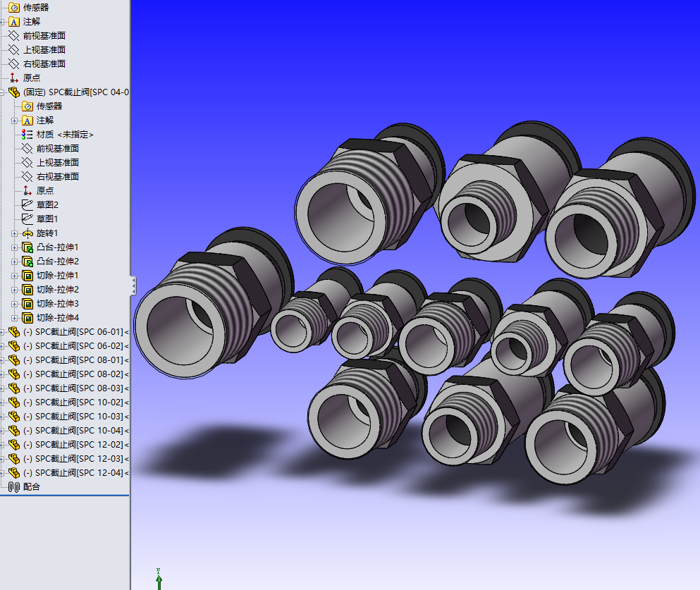The image size is (700, 590).
Task: Expand the 切除-拉伸1 feature node
Action: 14,276
